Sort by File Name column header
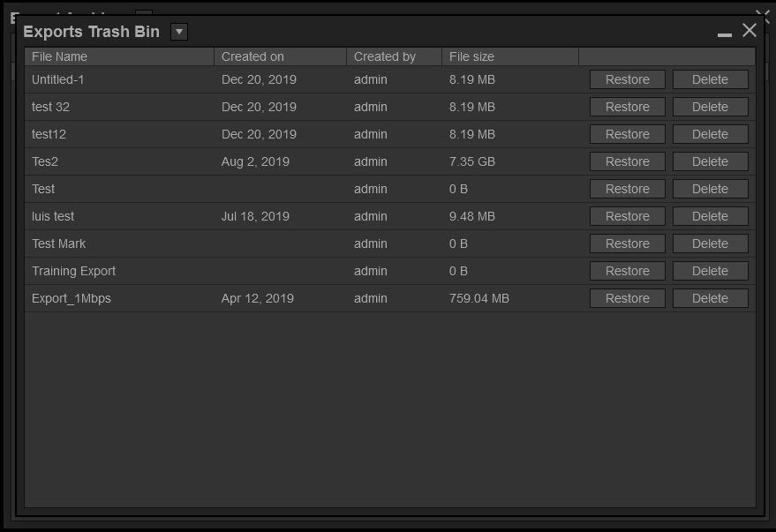The width and height of the screenshot is (776, 532). click(59, 56)
